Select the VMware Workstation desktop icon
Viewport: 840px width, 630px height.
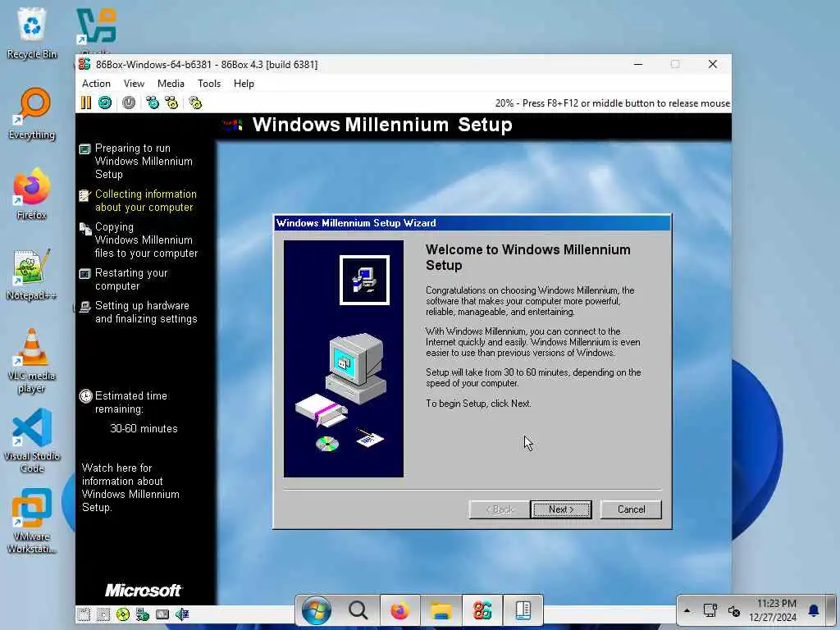[32, 521]
